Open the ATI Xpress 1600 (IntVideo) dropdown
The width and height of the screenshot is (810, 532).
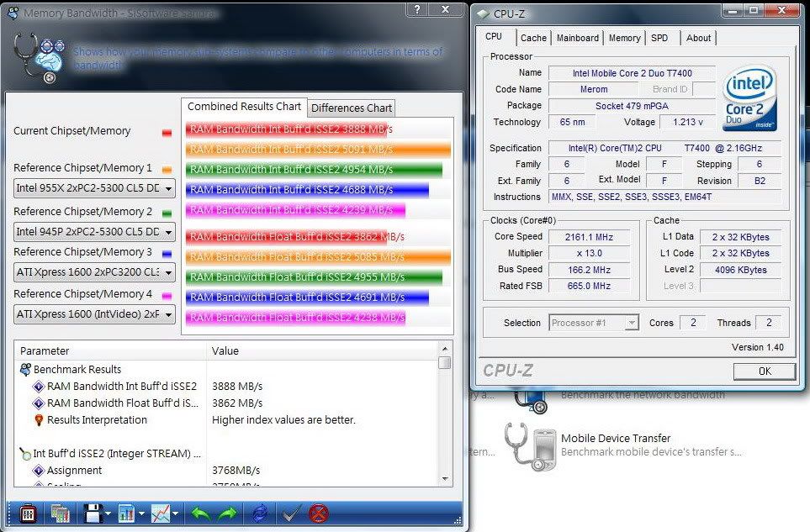[x=94, y=314]
